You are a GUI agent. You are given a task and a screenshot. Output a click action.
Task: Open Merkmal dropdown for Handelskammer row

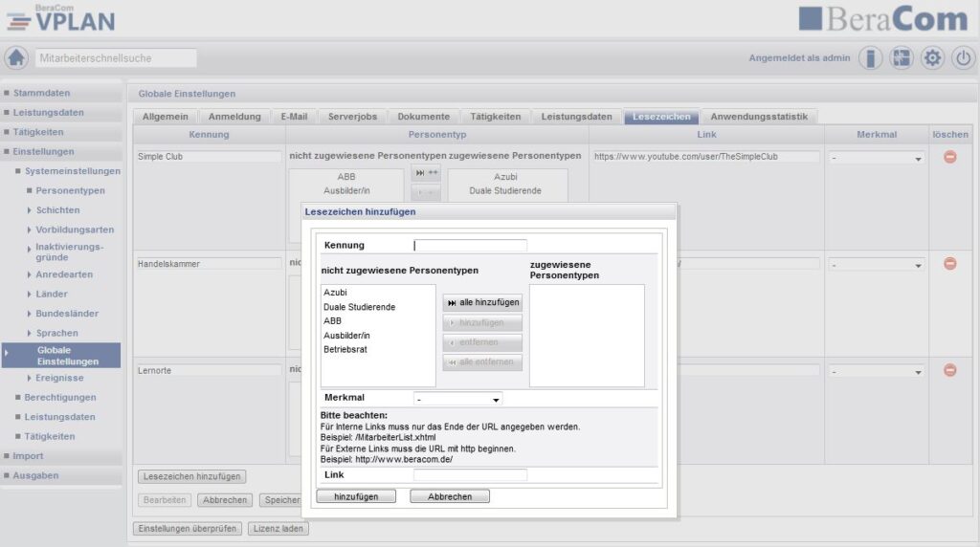(x=877, y=265)
